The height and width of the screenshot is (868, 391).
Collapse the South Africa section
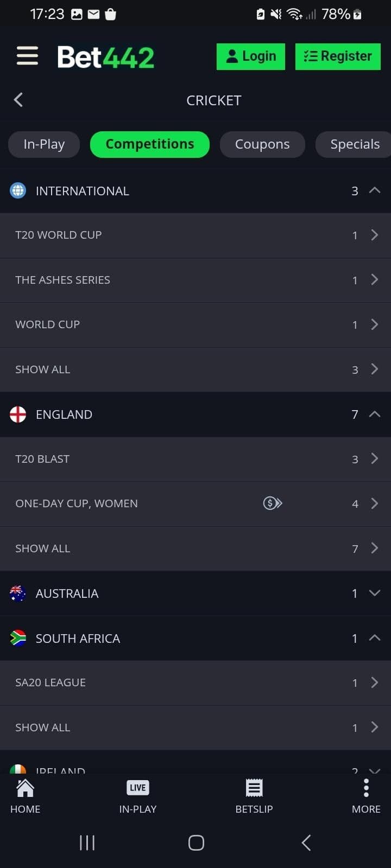point(374,638)
